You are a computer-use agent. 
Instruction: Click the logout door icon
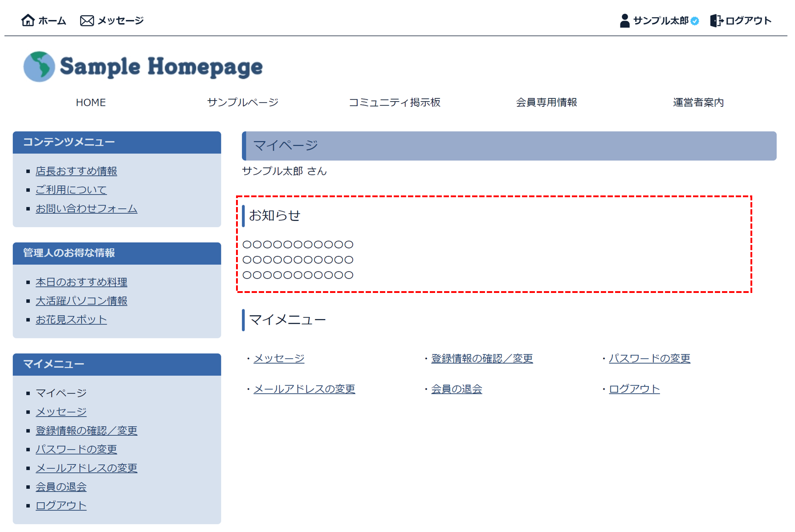coord(718,20)
